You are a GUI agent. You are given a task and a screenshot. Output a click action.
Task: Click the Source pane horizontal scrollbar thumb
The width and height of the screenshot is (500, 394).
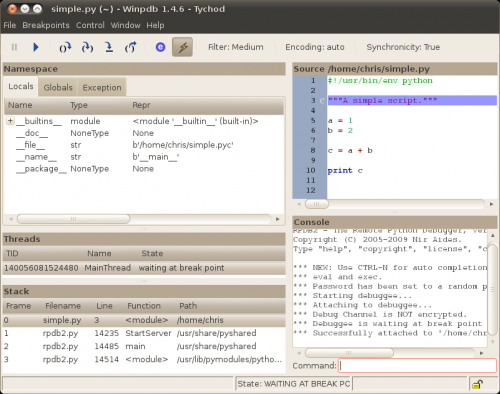tap(317, 204)
